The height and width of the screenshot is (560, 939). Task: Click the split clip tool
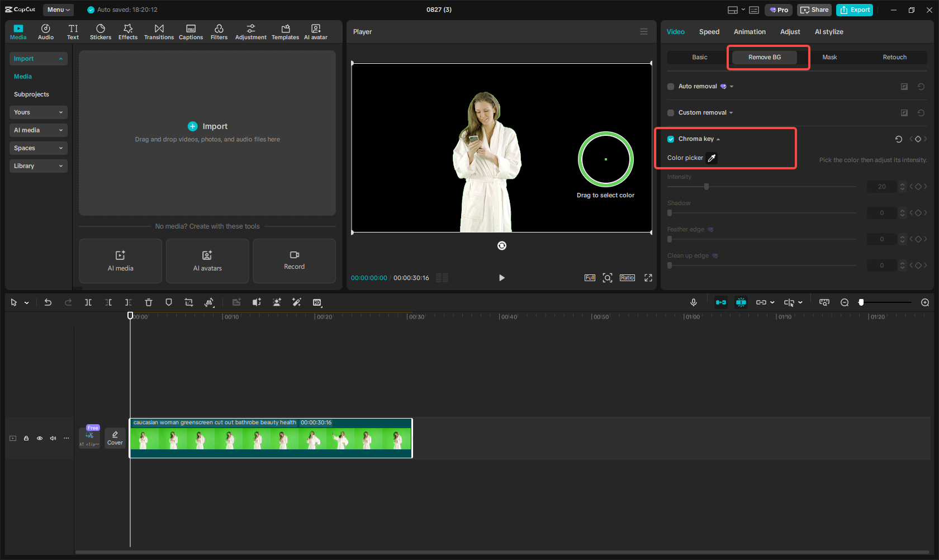pos(88,302)
